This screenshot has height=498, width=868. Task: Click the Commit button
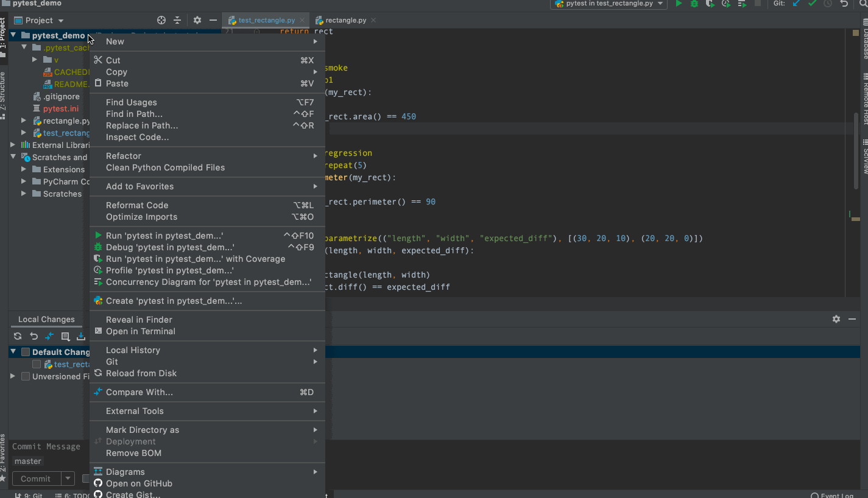pos(36,479)
